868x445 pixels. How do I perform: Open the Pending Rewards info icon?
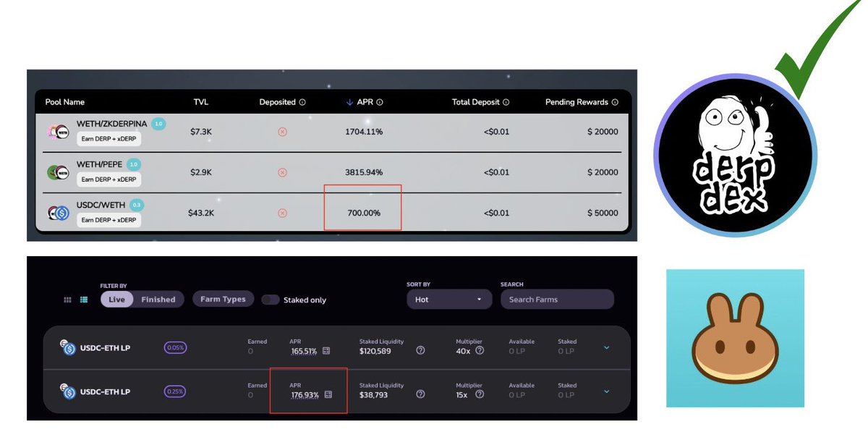click(615, 102)
